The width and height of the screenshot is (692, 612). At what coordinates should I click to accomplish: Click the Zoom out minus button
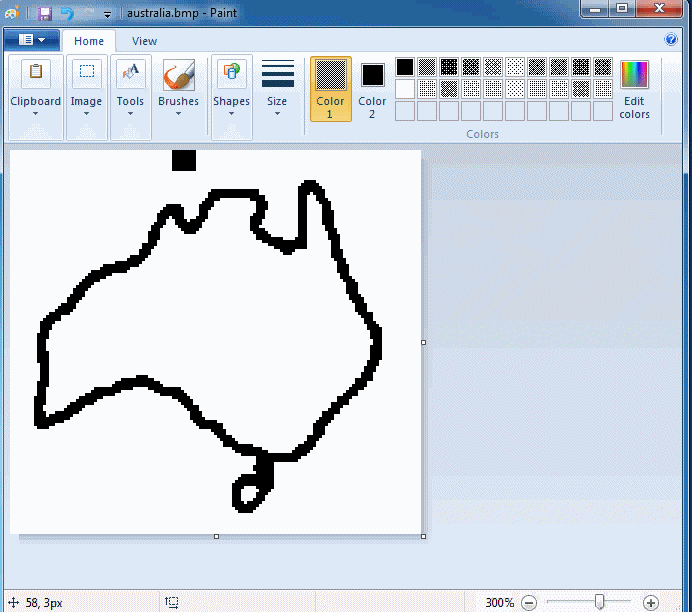529,602
